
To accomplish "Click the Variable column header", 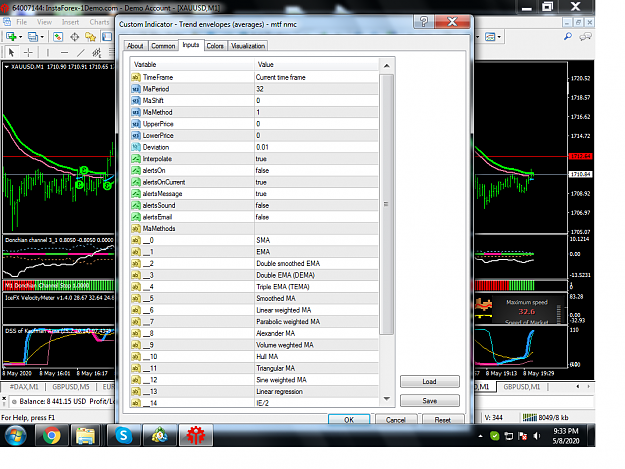I will click(x=192, y=65).
